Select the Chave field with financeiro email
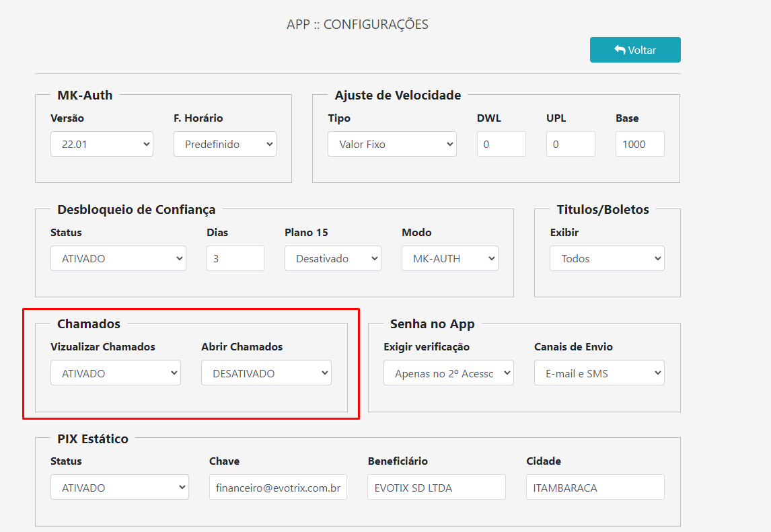This screenshot has width=771, height=532. click(278, 486)
